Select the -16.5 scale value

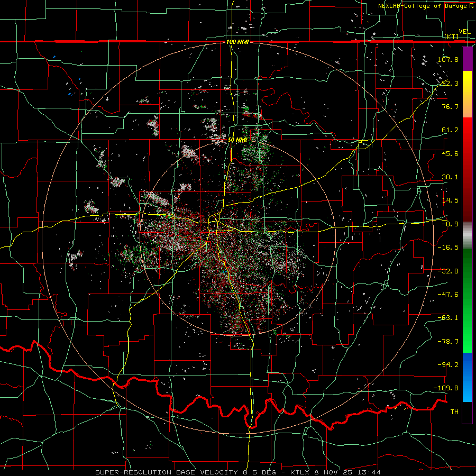pos(448,248)
